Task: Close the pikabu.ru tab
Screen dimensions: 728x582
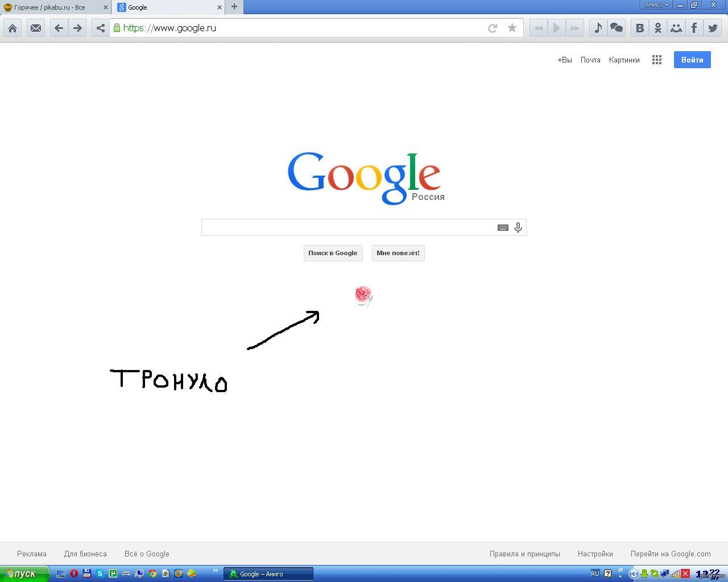Action: pos(105,7)
